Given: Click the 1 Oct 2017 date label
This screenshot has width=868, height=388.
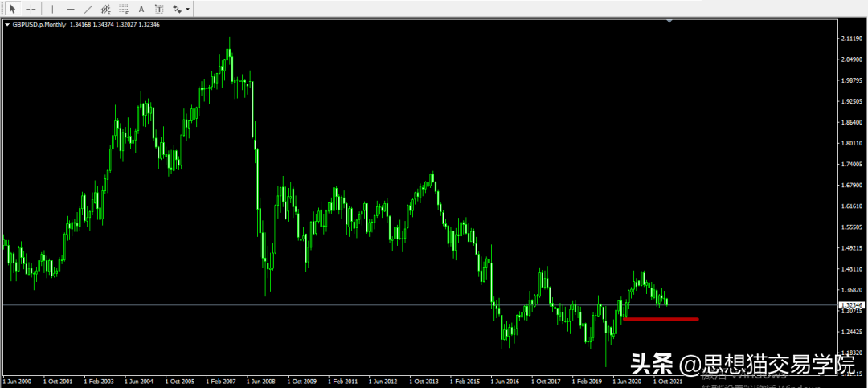Looking at the screenshot, I should 546,382.
